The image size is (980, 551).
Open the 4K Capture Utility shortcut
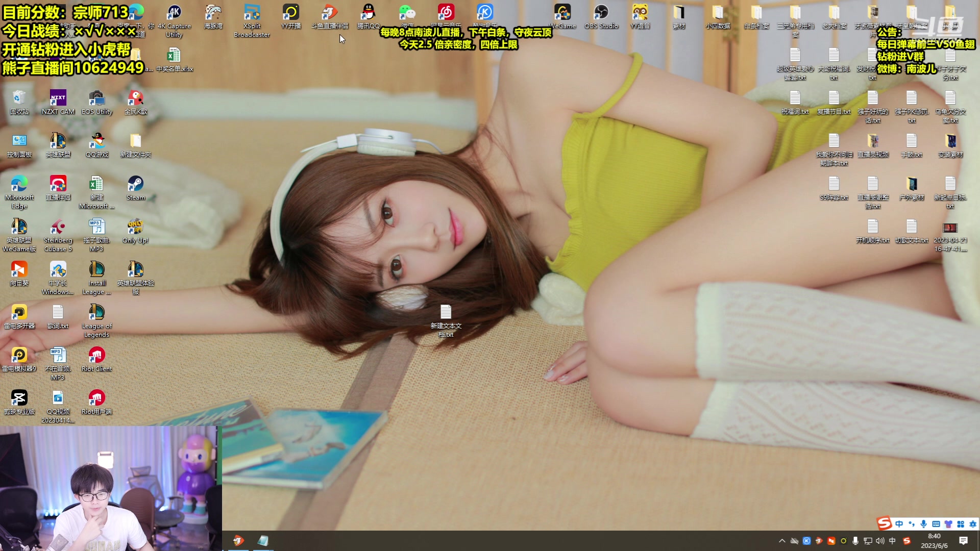pos(174,20)
